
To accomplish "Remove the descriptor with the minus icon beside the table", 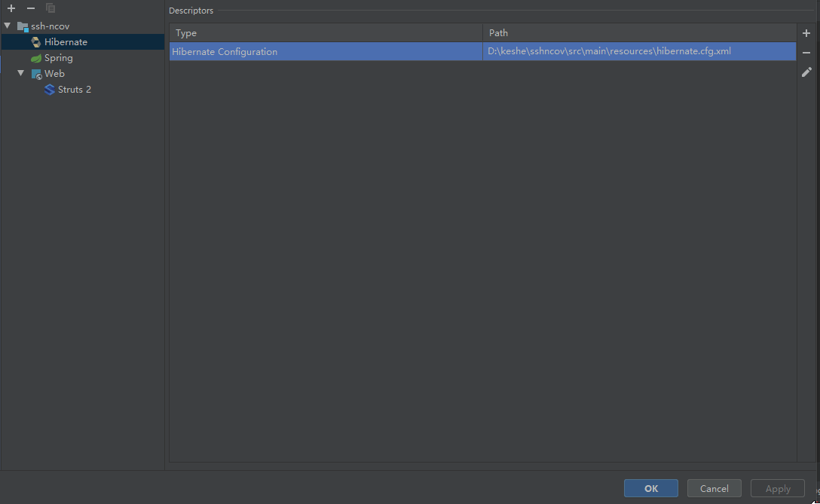I will [x=806, y=52].
